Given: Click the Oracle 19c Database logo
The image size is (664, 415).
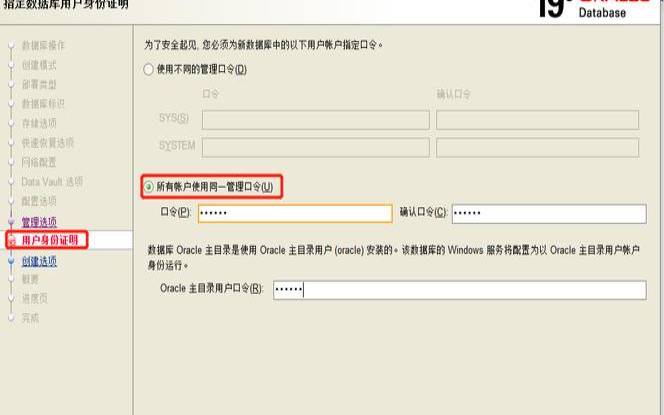Looking at the screenshot, I should point(596,8).
